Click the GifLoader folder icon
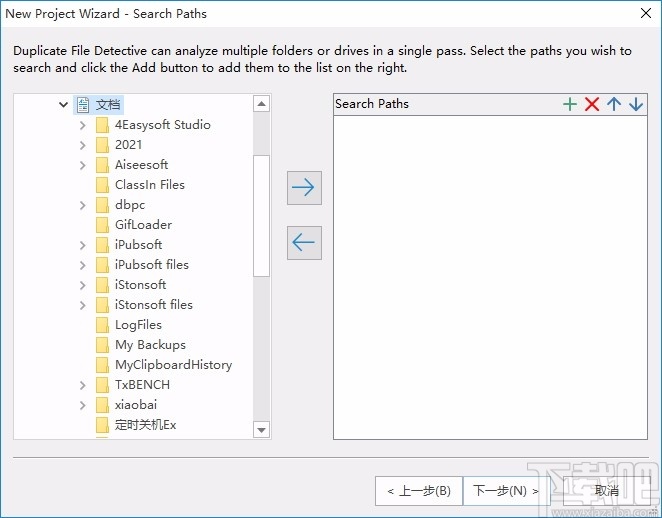 click(x=102, y=225)
